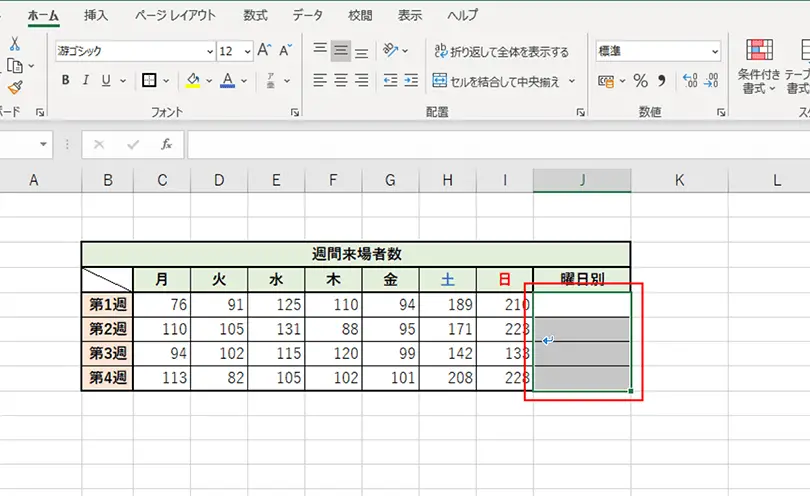810x496 pixels.
Task: Click セルを結合して中央揃え merge button
Action: pyautogui.click(x=496, y=81)
